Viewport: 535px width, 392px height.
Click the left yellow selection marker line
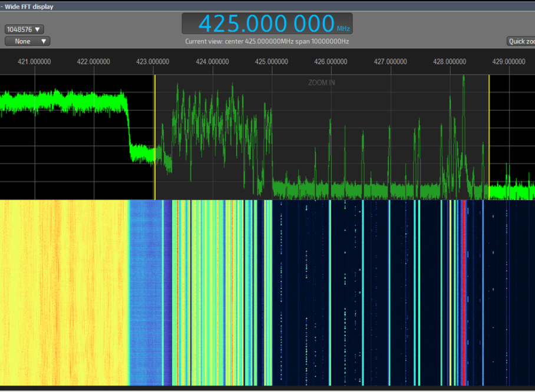155,137
